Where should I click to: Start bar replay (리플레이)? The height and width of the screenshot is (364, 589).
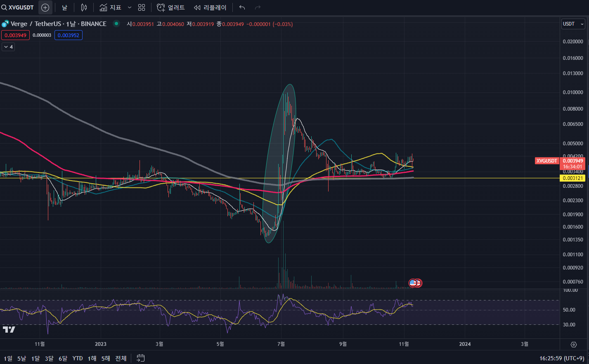[x=210, y=7]
